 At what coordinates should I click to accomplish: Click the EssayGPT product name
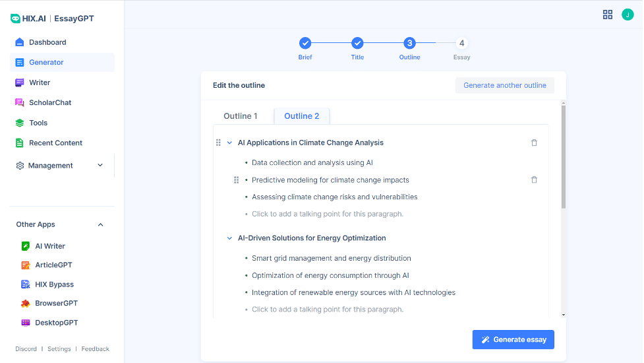click(x=74, y=18)
